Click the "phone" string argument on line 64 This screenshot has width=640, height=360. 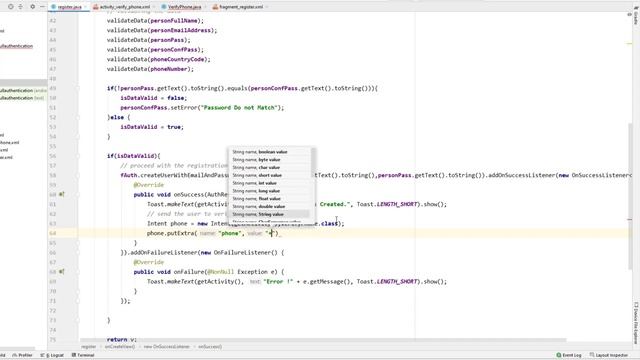[229, 233]
